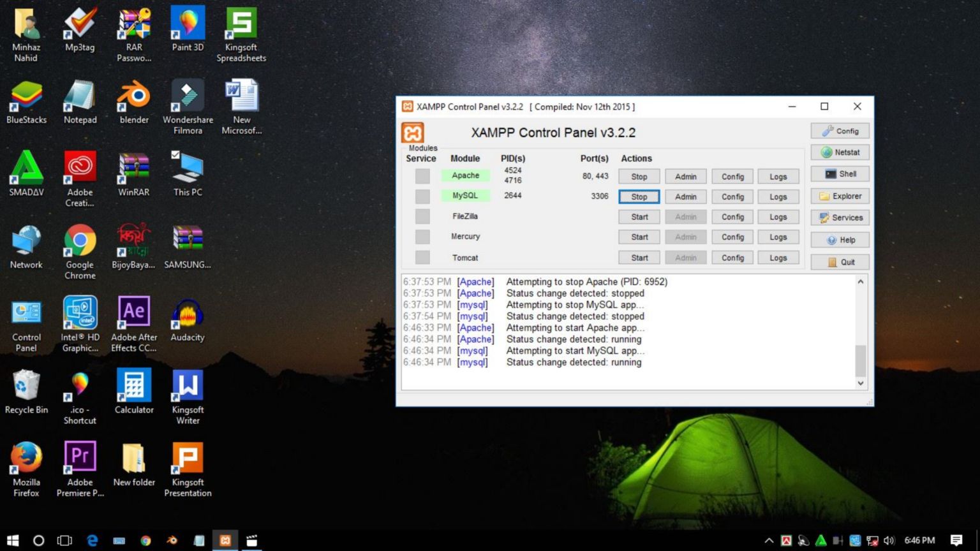Show hidden system tray icons
The width and height of the screenshot is (980, 551).
pyautogui.click(x=769, y=541)
